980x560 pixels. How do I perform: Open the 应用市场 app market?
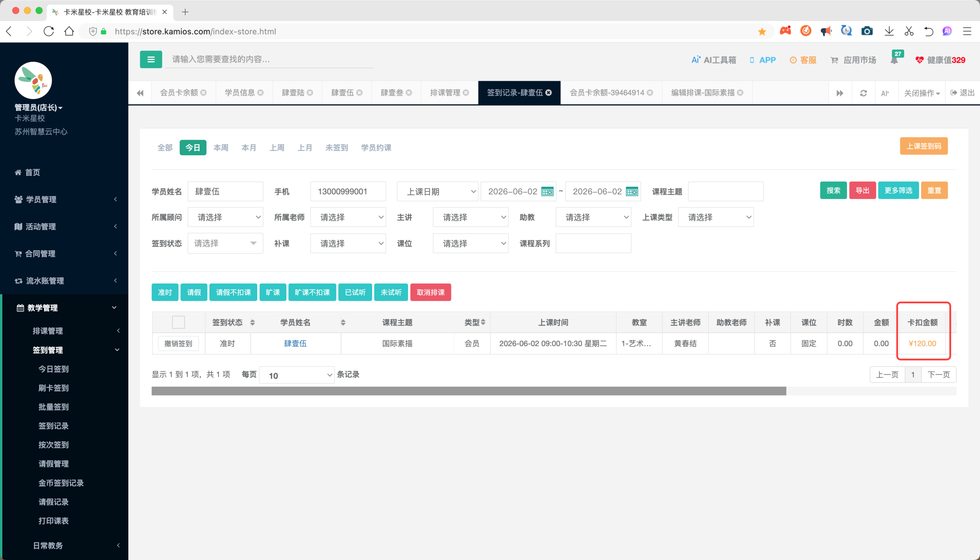(x=853, y=60)
